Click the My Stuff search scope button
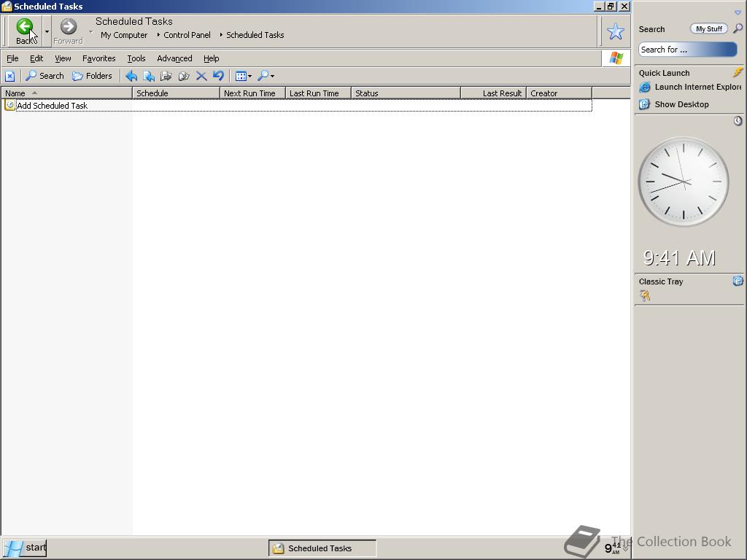Image resolution: width=747 pixels, height=560 pixels. pyautogui.click(x=709, y=29)
